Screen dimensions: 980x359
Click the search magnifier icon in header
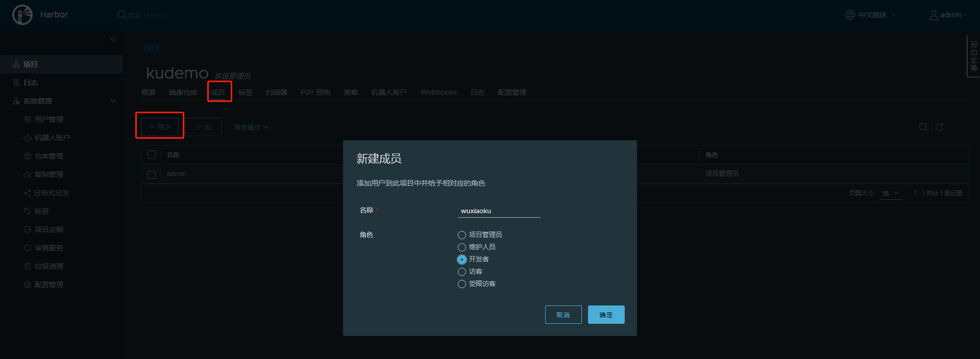point(121,15)
